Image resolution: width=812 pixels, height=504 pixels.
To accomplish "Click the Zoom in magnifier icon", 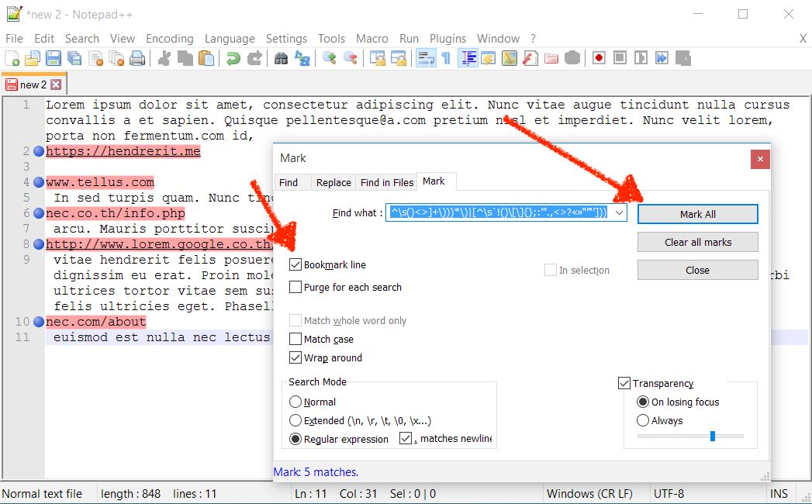I will (330, 58).
